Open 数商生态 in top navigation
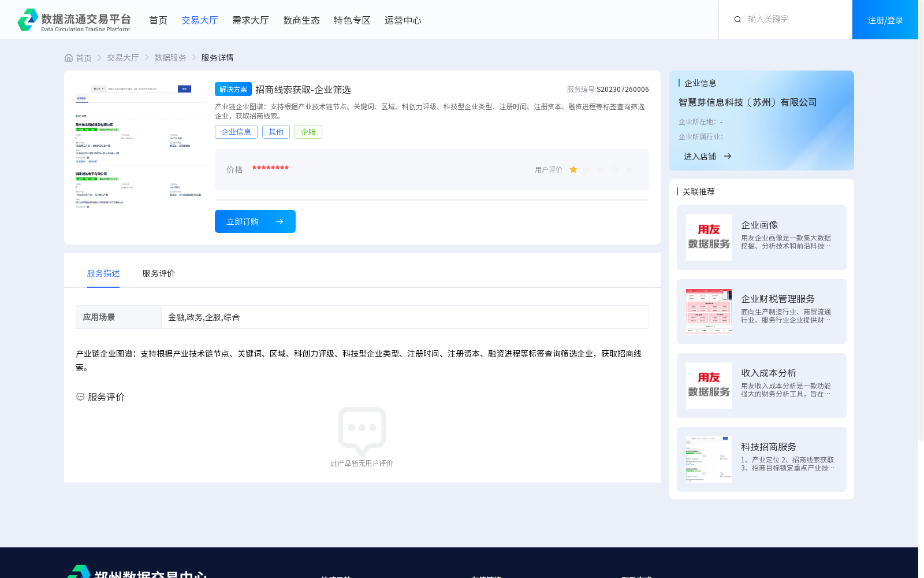The width and height of the screenshot is (924, 578). tap(301, 20)
